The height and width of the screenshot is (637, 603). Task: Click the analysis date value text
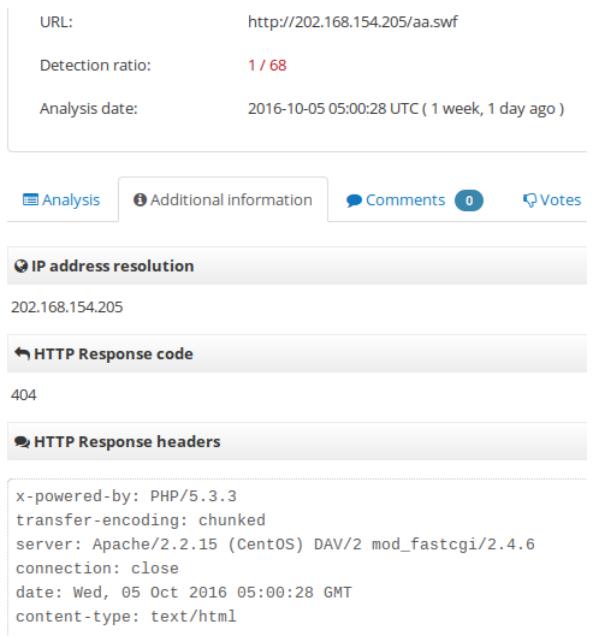[406, 108]
